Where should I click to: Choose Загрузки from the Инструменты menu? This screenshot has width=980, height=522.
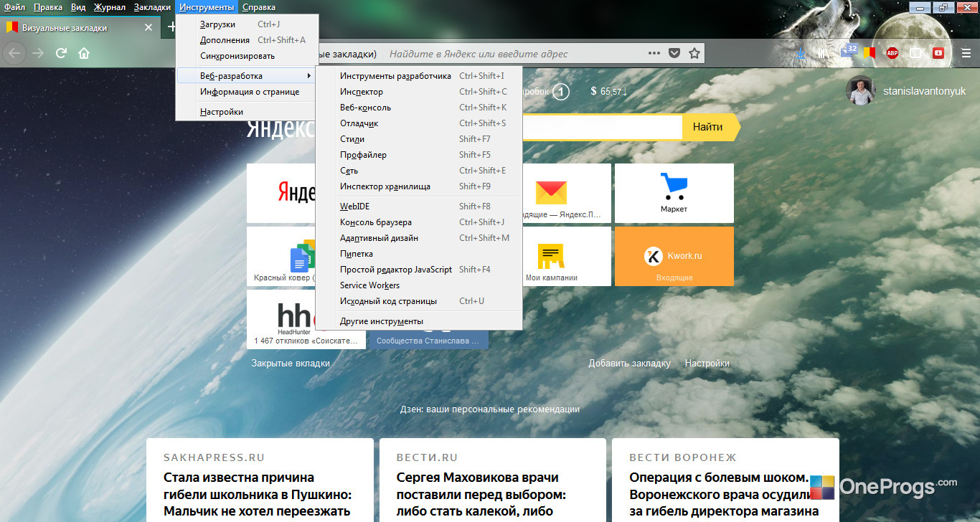coord(245,24)
